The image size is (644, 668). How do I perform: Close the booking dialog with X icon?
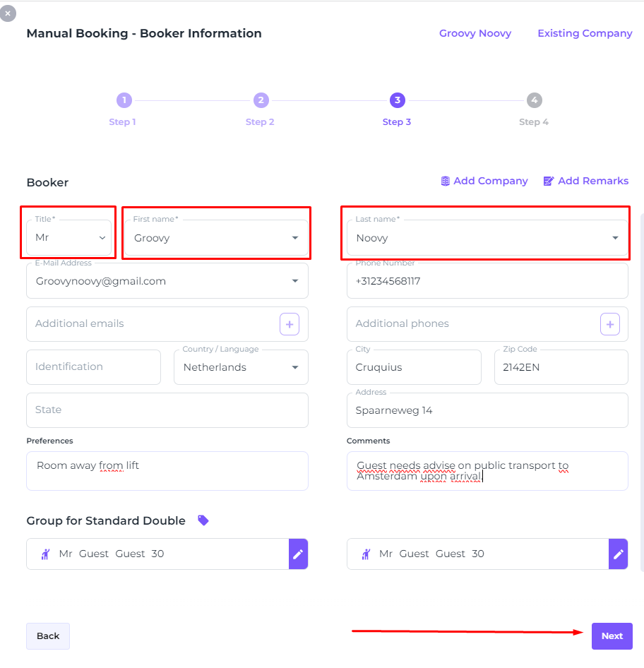(8, 13)
